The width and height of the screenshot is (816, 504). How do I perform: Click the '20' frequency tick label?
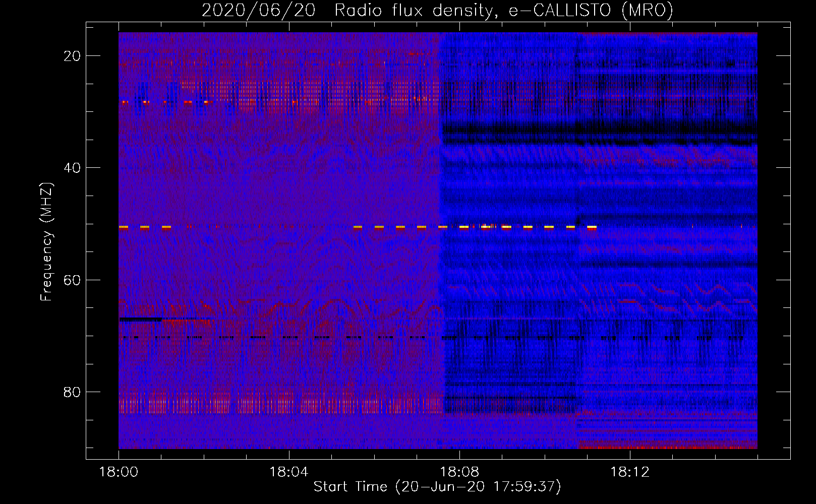click(x=72, y=56)
